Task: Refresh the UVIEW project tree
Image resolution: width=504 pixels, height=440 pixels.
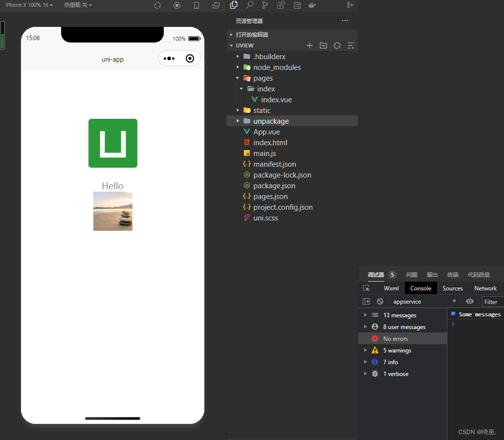Action: coord(337,45)
